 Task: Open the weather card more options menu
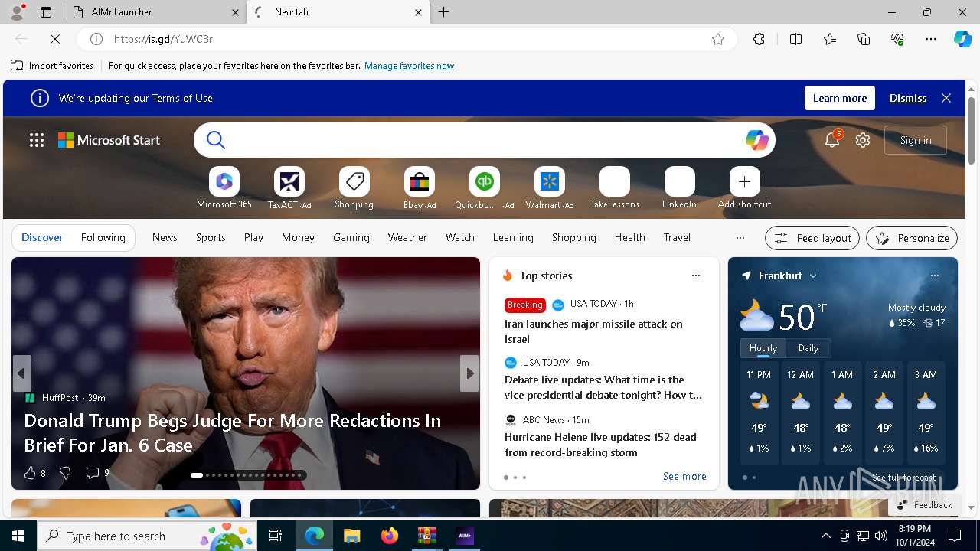[x=935, y=275]
